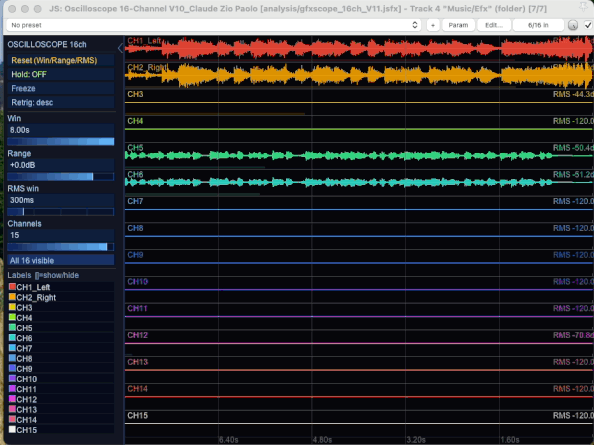Toggle Hold: OFF
This screenshot has height=445, width=594.
tap(61, 74)
